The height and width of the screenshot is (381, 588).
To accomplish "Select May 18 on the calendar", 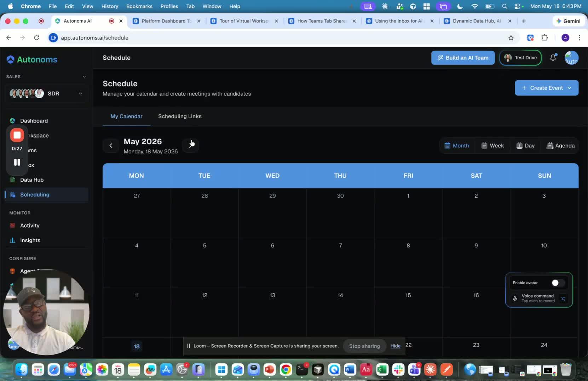I will (137, 346).
